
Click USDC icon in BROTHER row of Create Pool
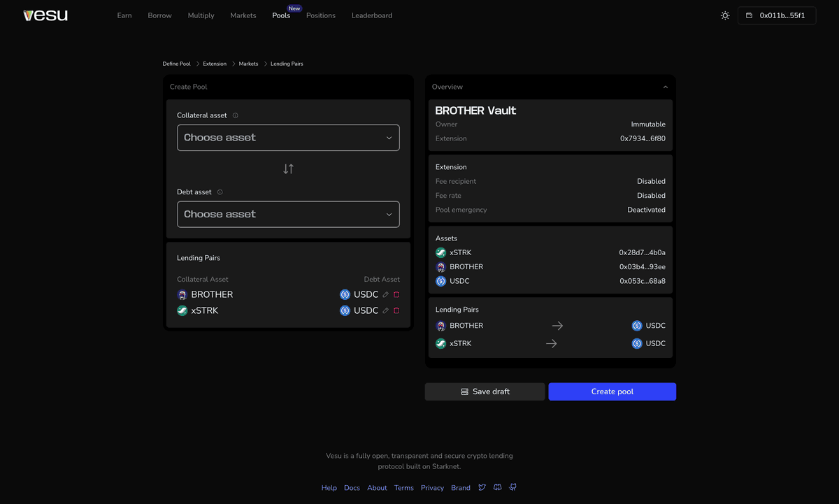click(x=345, y=294)
